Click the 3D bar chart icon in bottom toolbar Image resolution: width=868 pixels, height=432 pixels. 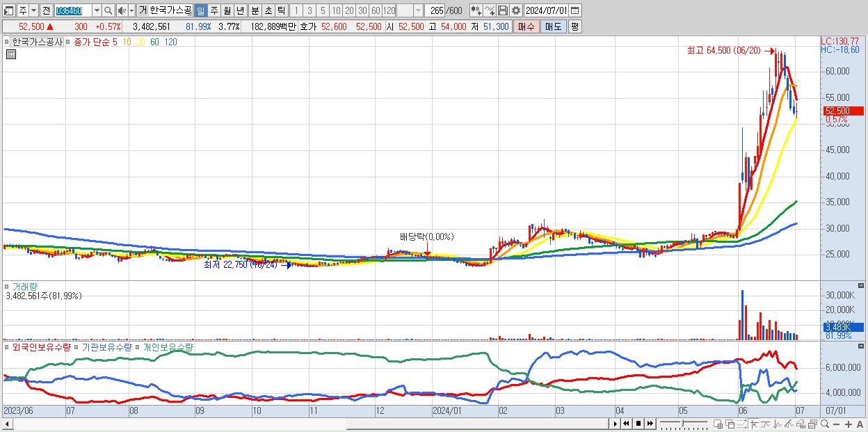801,424
